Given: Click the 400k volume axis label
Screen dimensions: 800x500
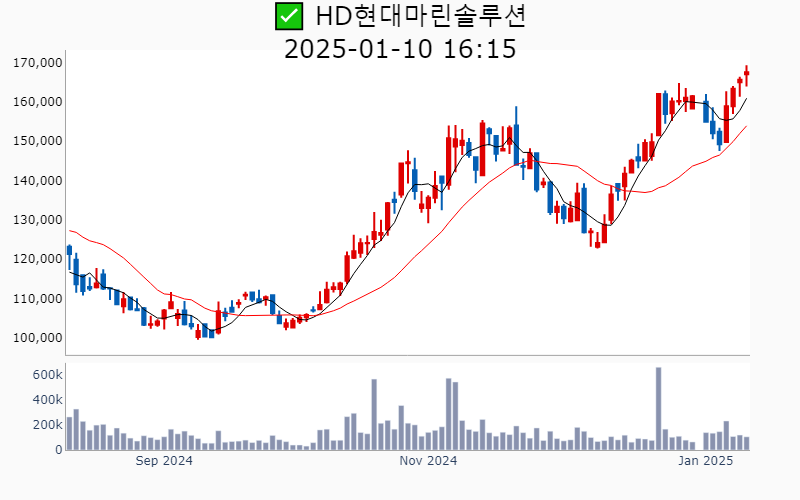Looking at the screenshot, I should 47,400.
